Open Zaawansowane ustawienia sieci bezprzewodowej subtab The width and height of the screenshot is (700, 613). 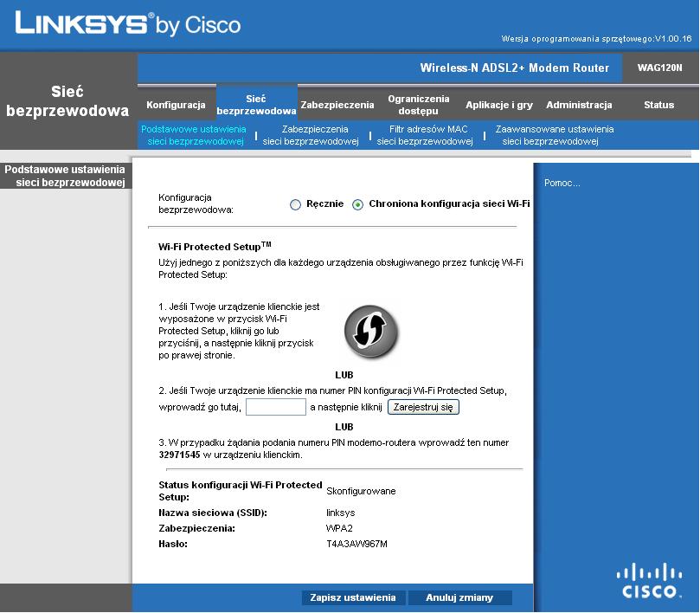point(554,135)
